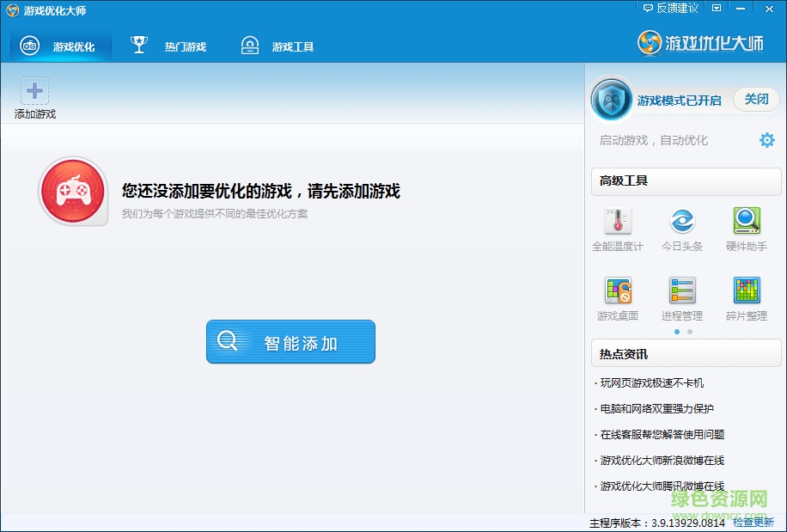Disable game mode with 关闭 switch
The image size is (787, 532).
pyautogui.click(x=755, y=99)
